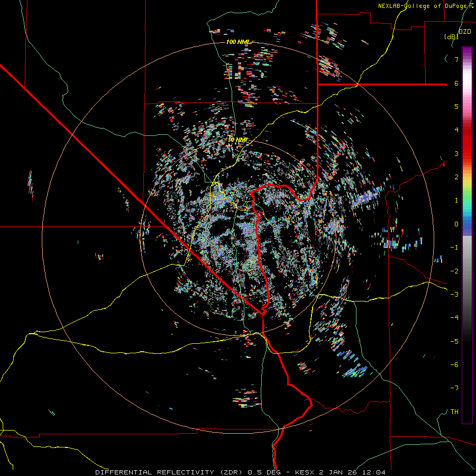Click the "-5" value on the color scale
The height and width of the screenshot is (476, 476).
(x=454, y=342)
